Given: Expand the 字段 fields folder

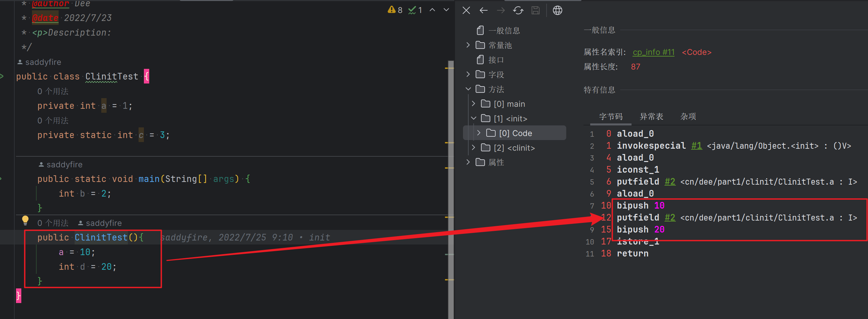Looking at the screenshot, I should [x=468, y=75].
